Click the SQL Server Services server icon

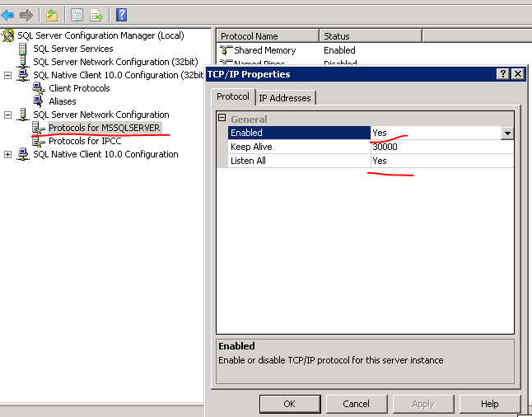(x=22, y=49)
